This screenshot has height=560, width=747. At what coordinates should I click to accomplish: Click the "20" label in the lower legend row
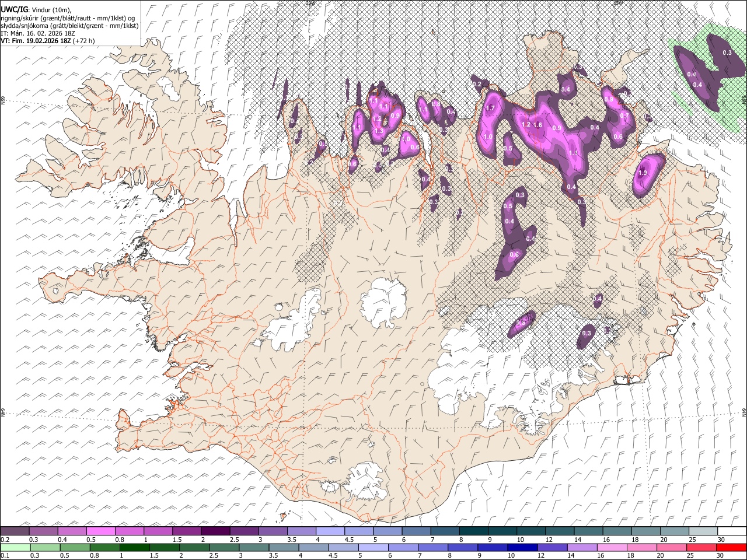tap(661, 555)
